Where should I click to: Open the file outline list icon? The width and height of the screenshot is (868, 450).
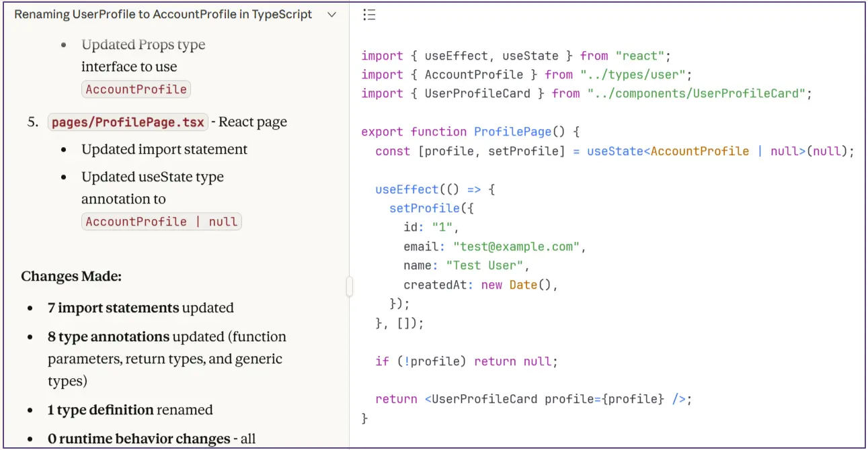[368, 15]
